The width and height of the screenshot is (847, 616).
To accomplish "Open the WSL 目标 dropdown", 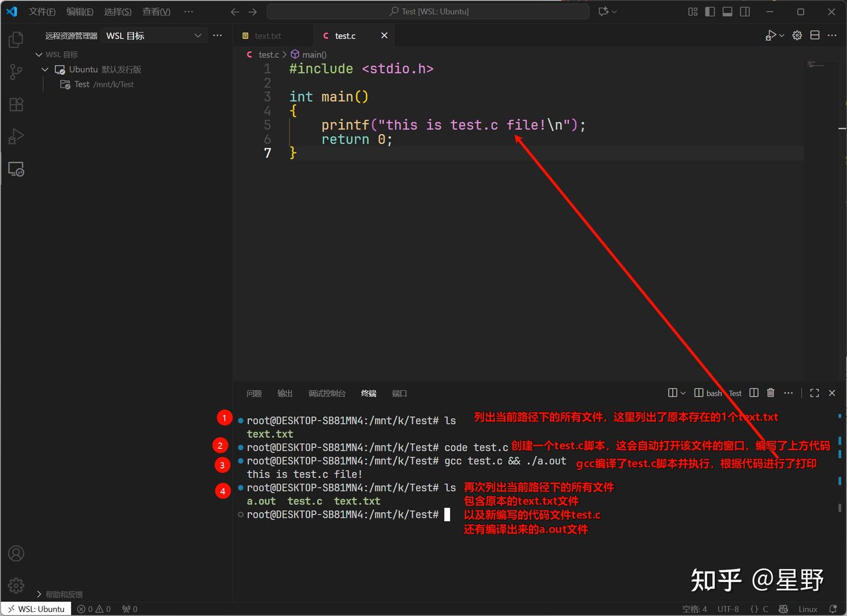I will point(154,36).
